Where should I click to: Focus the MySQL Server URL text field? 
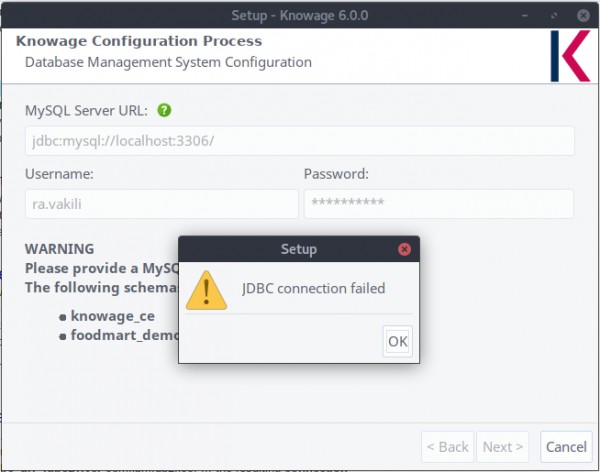pyautogui.click(x=299, y=141)
